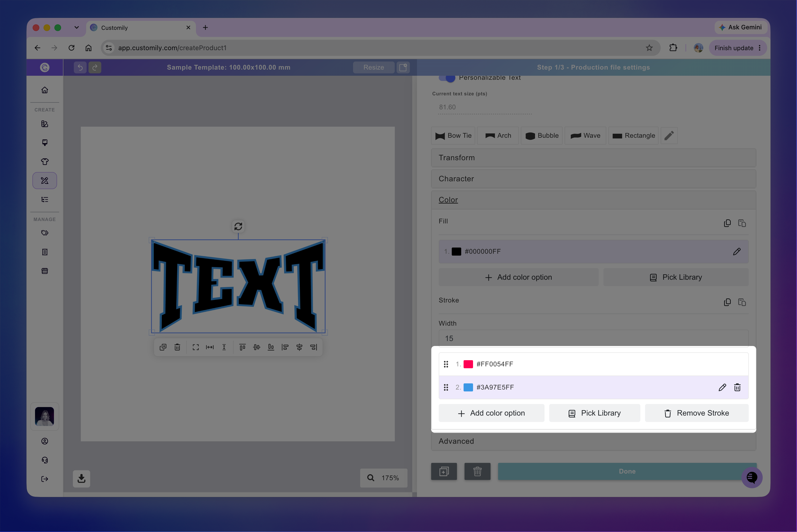Click the pink #FF0054FF color swatch
797x532 pixels.
point(468,364)
